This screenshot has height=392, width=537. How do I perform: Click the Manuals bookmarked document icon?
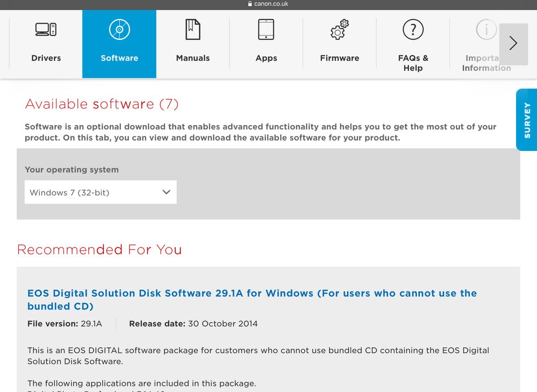(x=192, y=29)
